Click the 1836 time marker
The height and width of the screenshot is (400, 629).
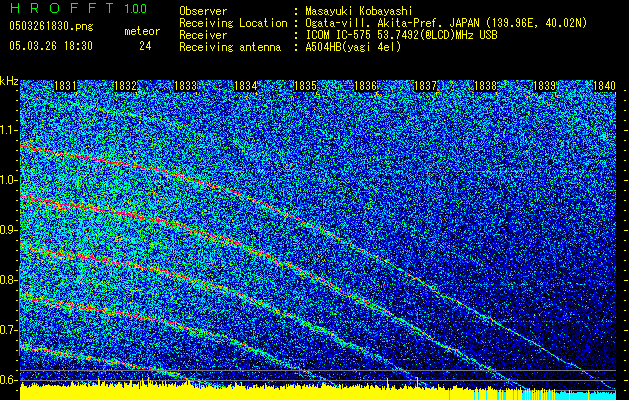click(x=365, y=86)
